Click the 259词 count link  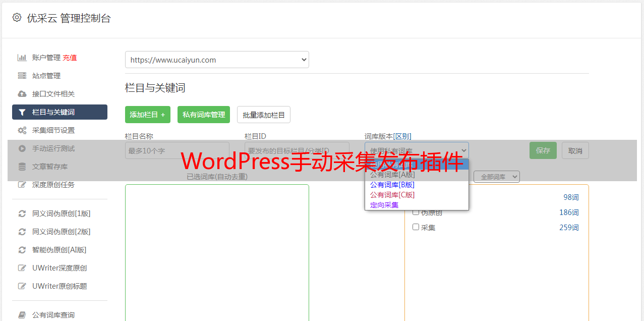click(x=569, y=228)
